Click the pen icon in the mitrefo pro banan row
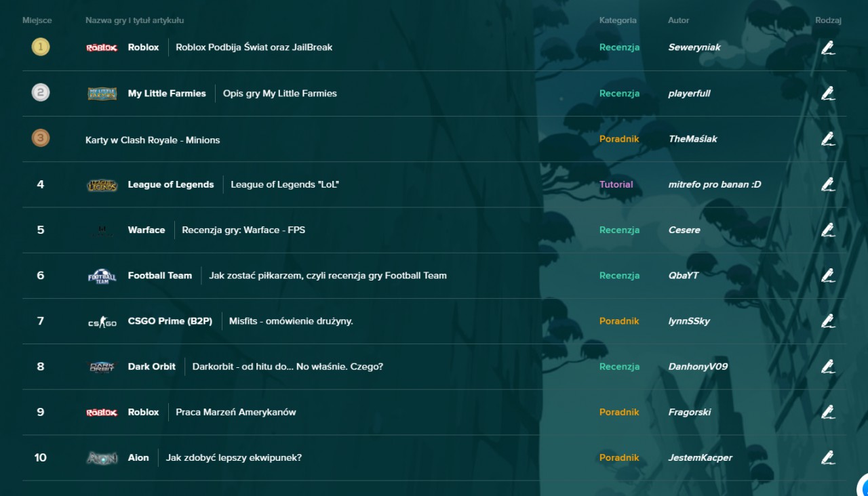Viewport: 868px width, 496px height. (827, 184)
